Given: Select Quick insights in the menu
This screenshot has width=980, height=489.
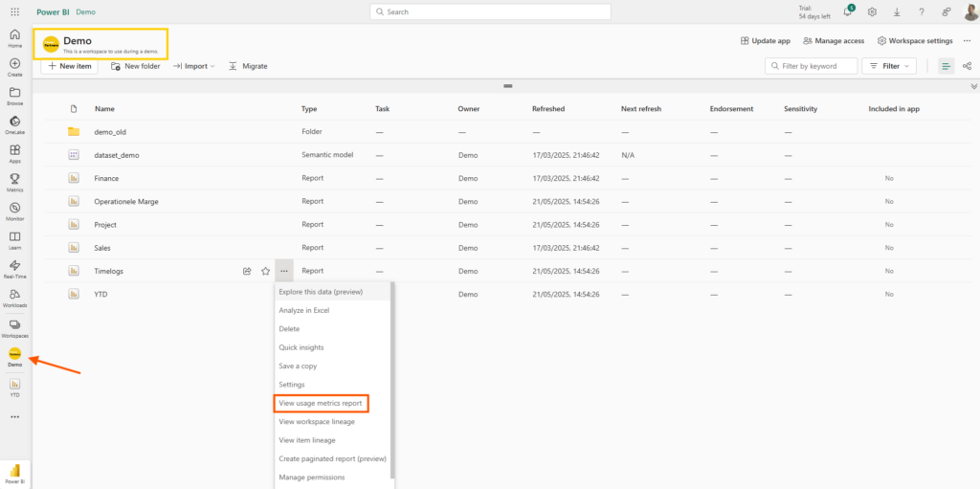Looking at the screenshot, I should coord(332,347).
